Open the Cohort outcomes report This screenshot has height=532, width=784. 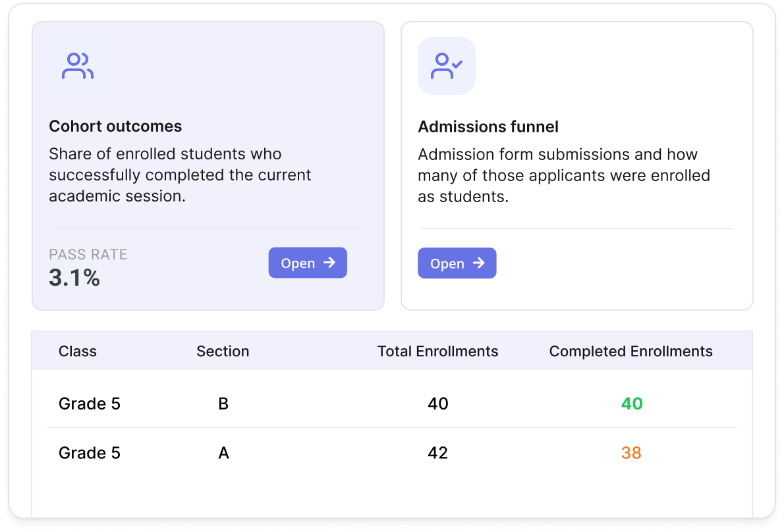(308, 263)
